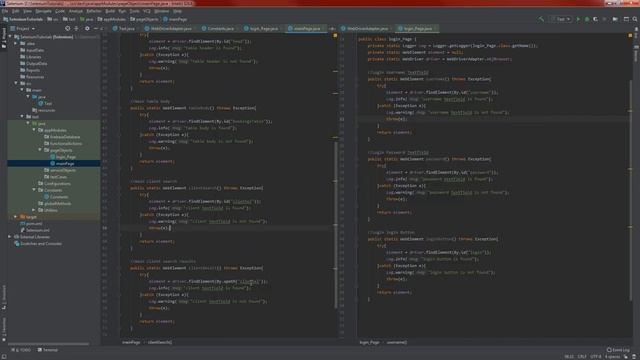This screenshot has width=640, height=360.
Task: Open the Window menu
Action: click(162, 11)
